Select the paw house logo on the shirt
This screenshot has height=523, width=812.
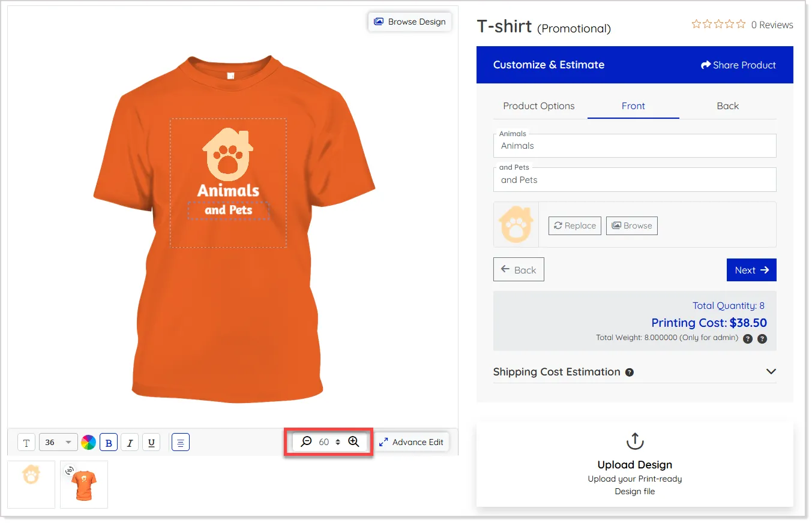pos(229,155)
